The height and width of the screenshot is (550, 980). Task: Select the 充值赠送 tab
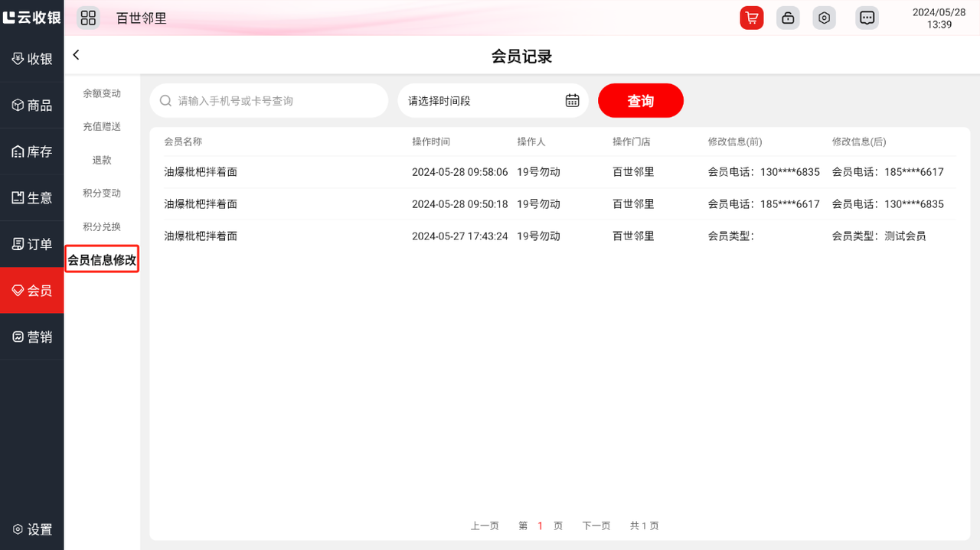click(102, 126)
